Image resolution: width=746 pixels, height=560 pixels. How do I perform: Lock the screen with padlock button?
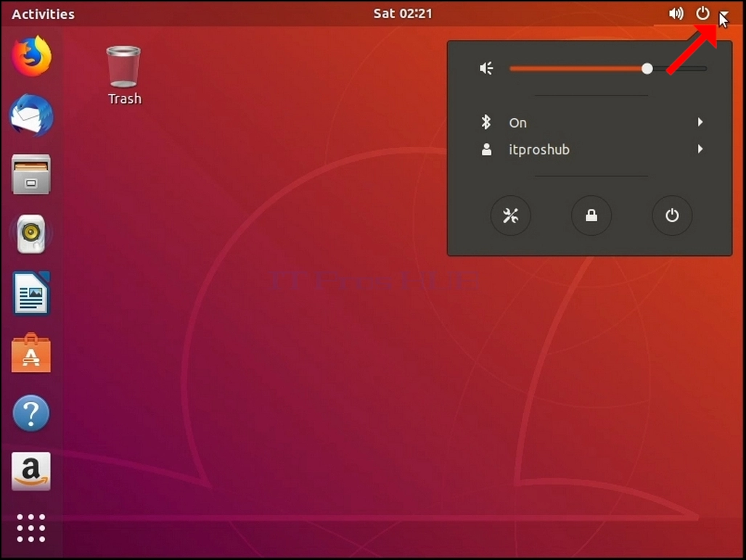point(591,215)
